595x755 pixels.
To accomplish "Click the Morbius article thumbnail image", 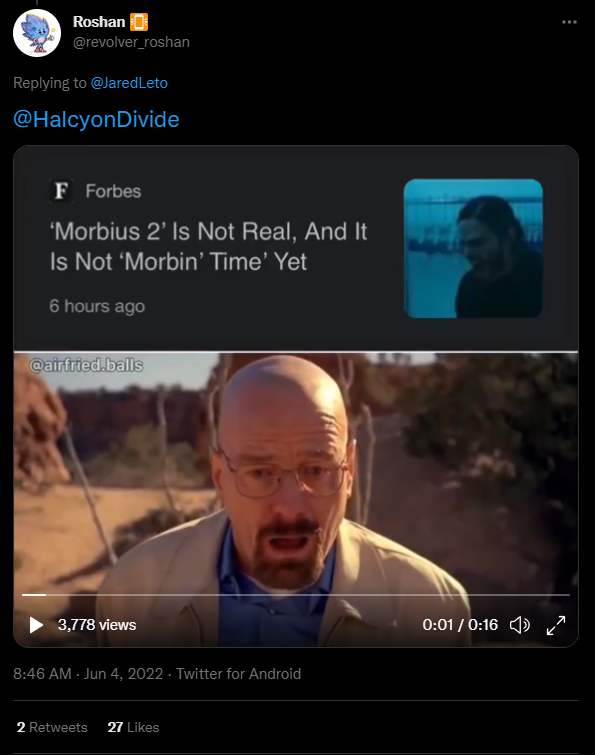I will point(473,248).
